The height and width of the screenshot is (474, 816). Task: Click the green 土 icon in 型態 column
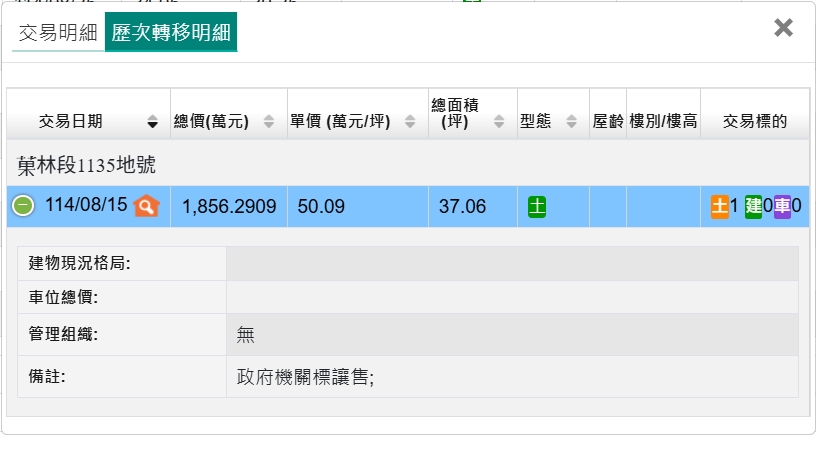(537, 207)
